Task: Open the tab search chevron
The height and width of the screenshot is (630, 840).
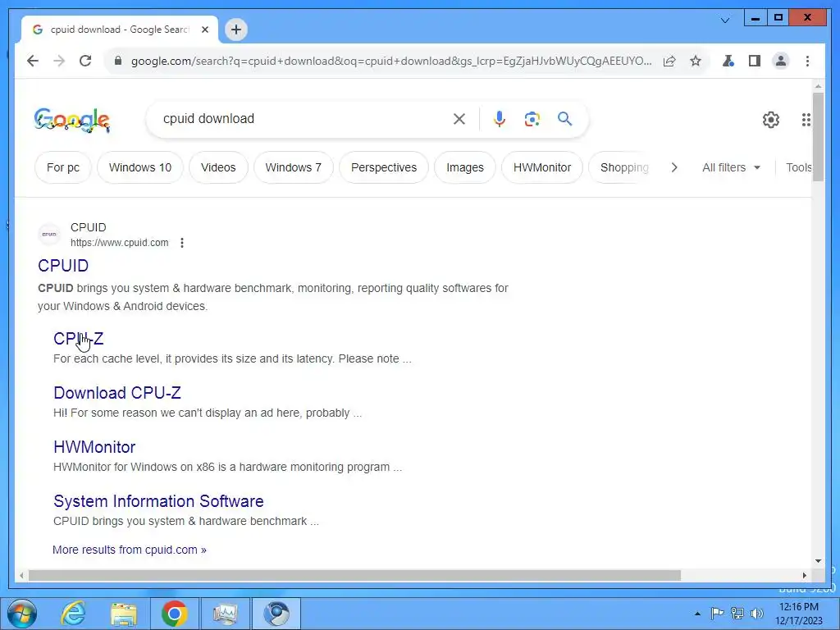Action: pyautogui.click(x=725, y=21)
